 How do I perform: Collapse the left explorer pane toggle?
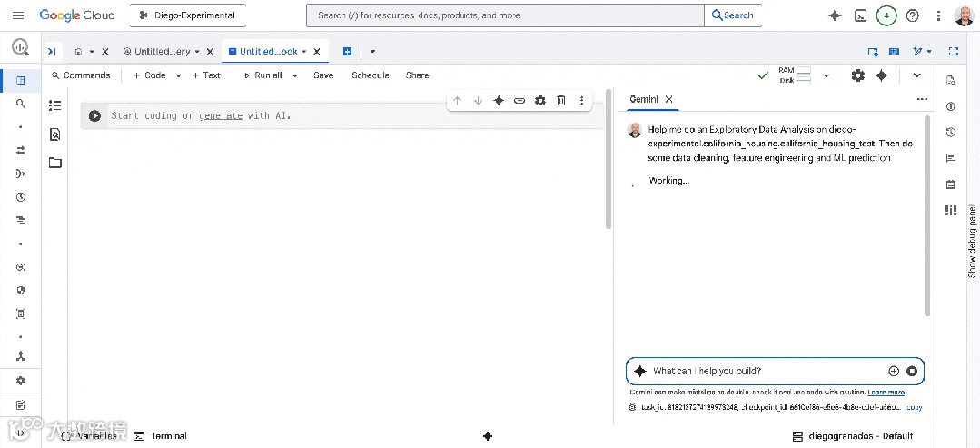[x=53, y=51]
